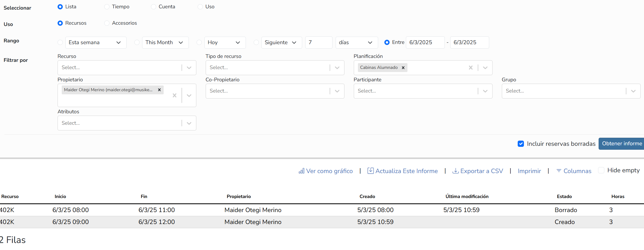This screenshot has width=644, height=250.
Task: Clear all Planificación filter selections
Action: [x=470, y=68]
